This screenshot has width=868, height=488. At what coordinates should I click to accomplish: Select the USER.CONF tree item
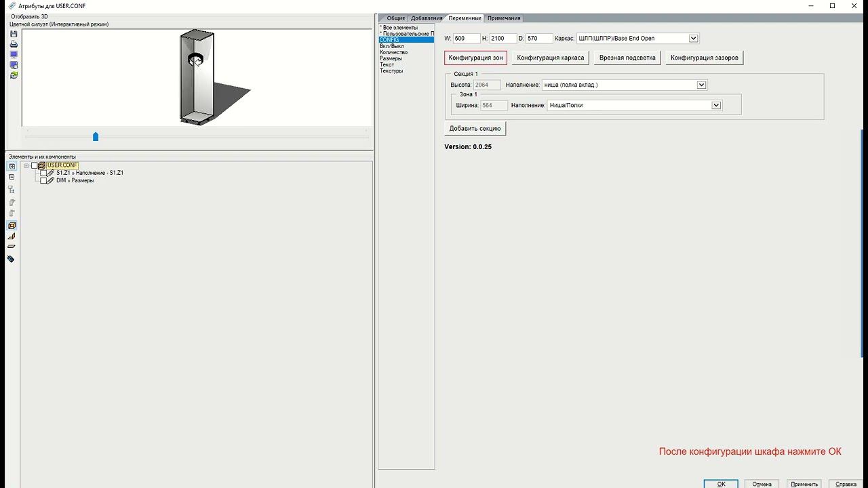(x=62, y=165)
